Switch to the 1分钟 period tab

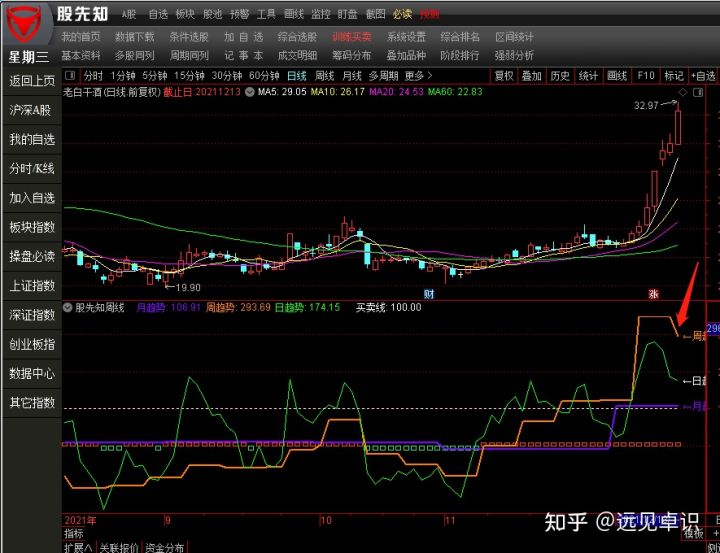click(123, 76)
